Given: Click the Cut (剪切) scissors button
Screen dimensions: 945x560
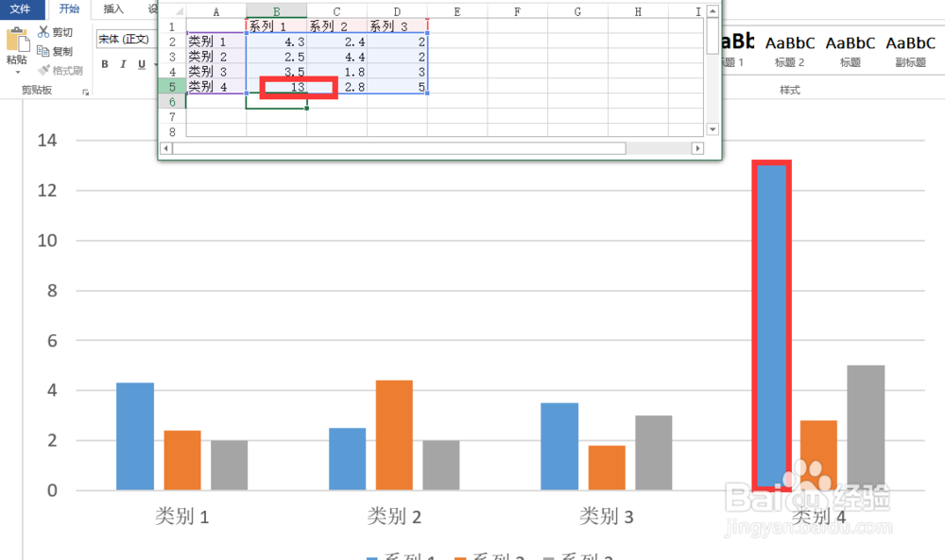Looking at the screenshot, I should (56, 32).
